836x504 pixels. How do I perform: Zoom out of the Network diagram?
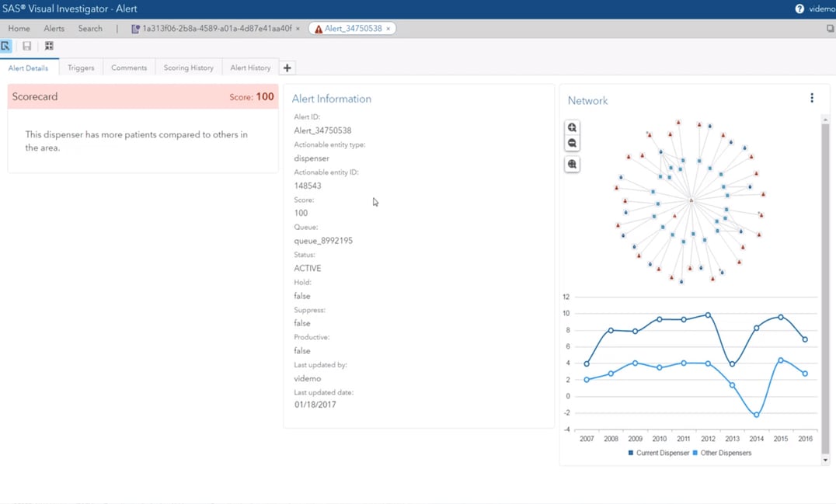point(572,143)
